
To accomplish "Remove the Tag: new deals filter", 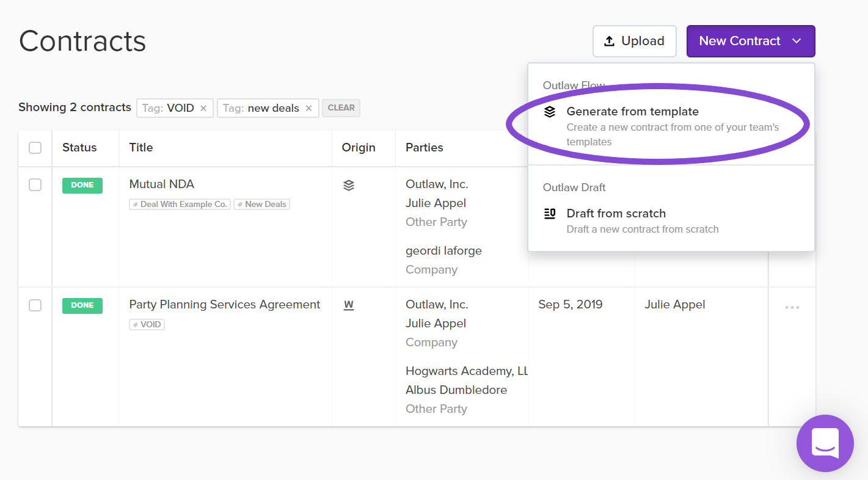I will 308,108.
